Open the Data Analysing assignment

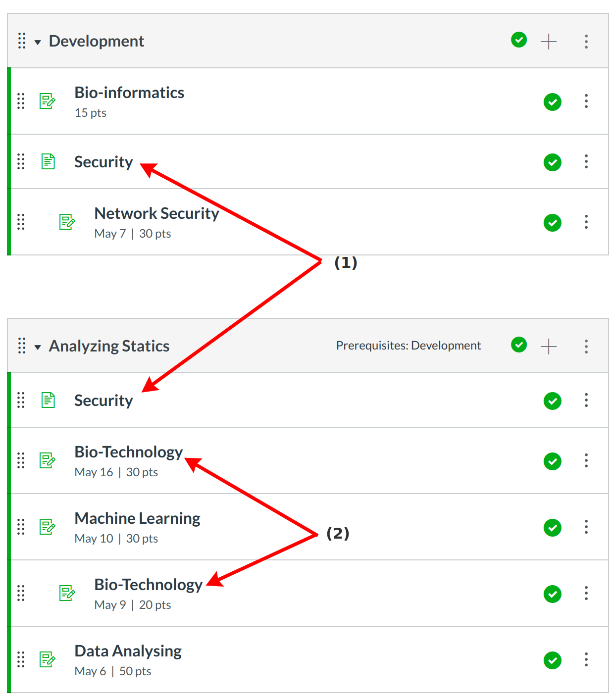pyautogui.click(x=128, y=651)
